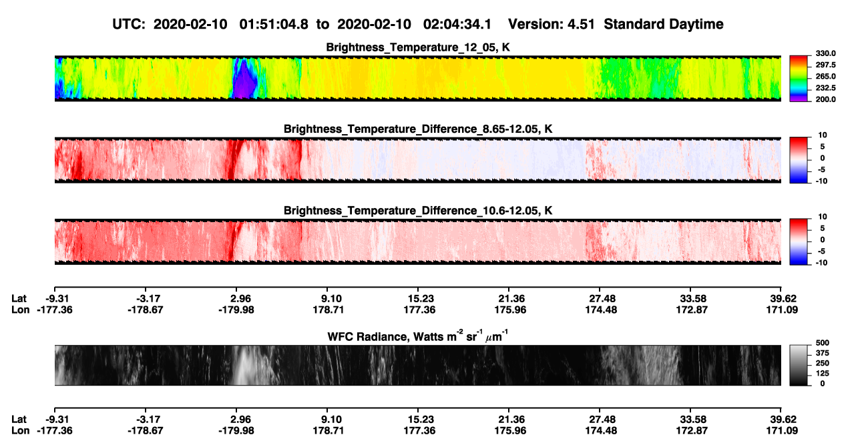Click latitude 9.10 under the WFC Radiance panel
The height and width of the screenshot is (445, 868).
coord(331,419)
